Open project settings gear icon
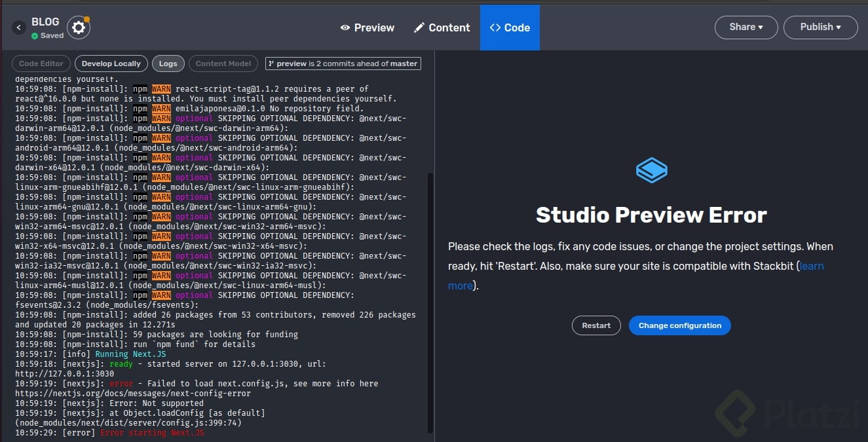The image size is (868, 442). point(79,28)
